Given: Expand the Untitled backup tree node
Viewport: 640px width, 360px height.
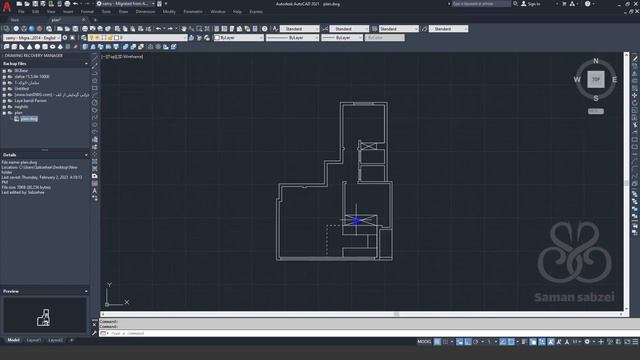Looking at the screenshot, I should tap(4, 89).
